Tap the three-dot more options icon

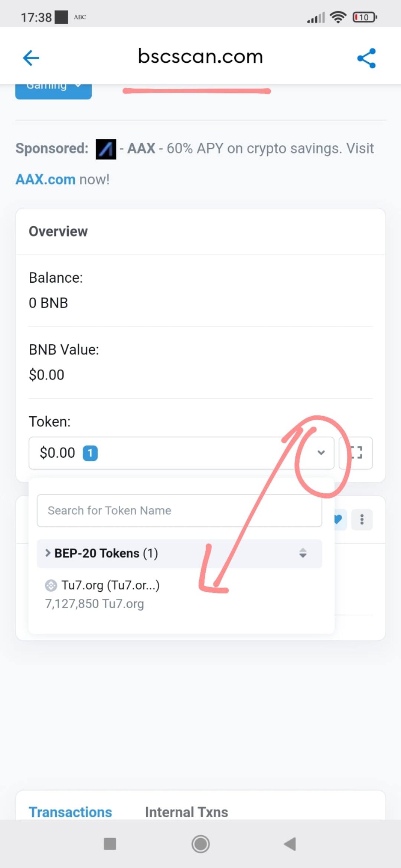[x=362, y=519]
